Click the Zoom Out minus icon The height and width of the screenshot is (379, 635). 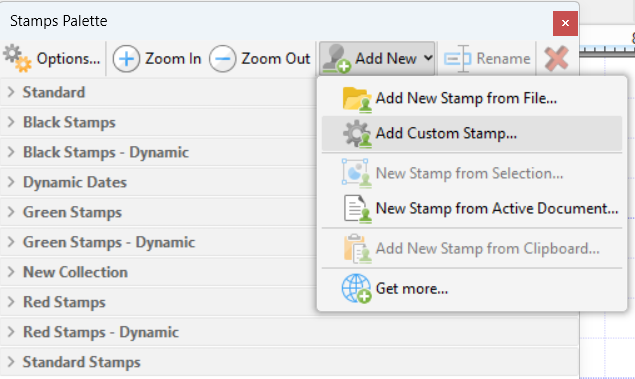[222, 59]
